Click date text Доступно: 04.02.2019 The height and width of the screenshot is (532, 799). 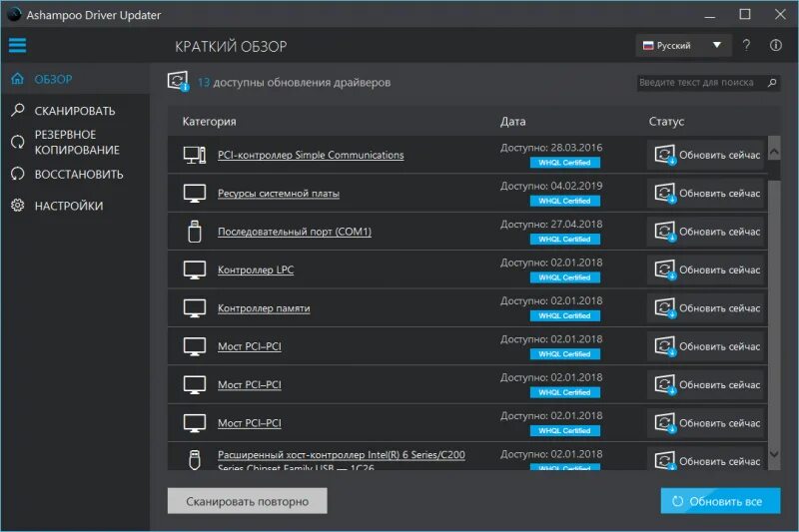(x=551, y=186)
